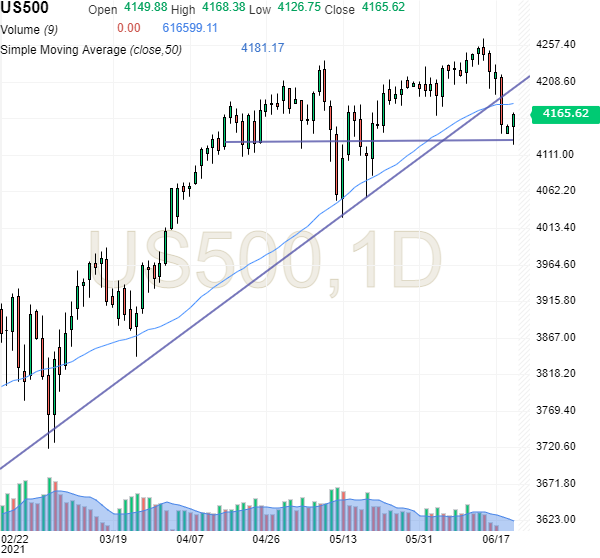Click the blue SMA value 4181.17
Screen dimensions: 600x558
click(x=263, y=48)
